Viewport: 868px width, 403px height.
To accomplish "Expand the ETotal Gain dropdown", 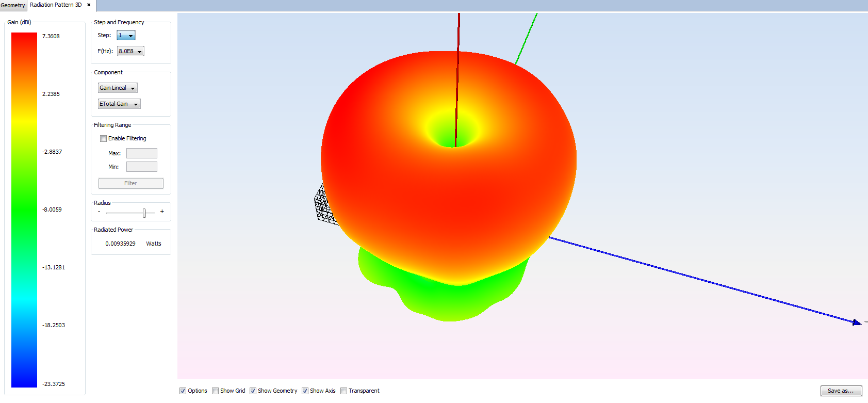I will tap(119, 104).
